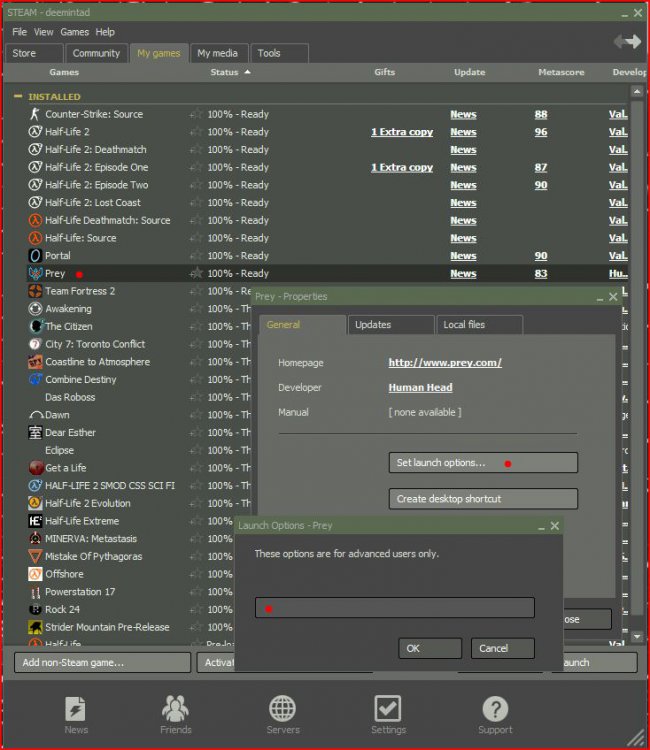650x750 pixels.
Task: Click the Mistake Of Pythagoras icon
Action: [35, 556]
